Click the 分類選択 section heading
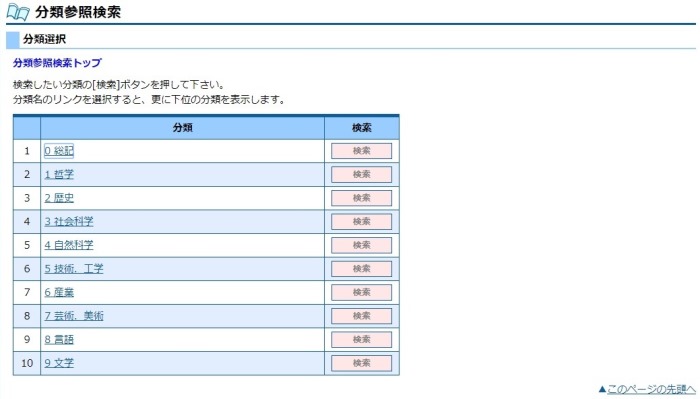This screenshot has height=399, width=700. coord(45,39)
